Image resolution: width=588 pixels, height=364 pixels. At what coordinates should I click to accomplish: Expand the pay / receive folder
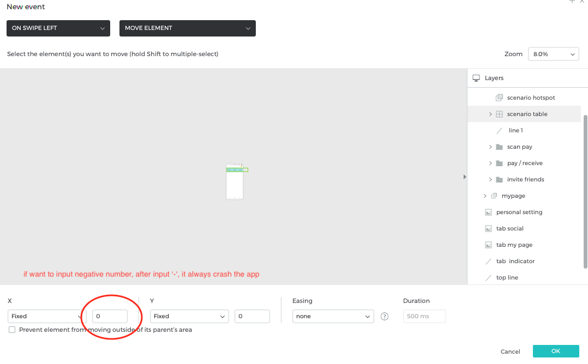click(x=490, y=163)
